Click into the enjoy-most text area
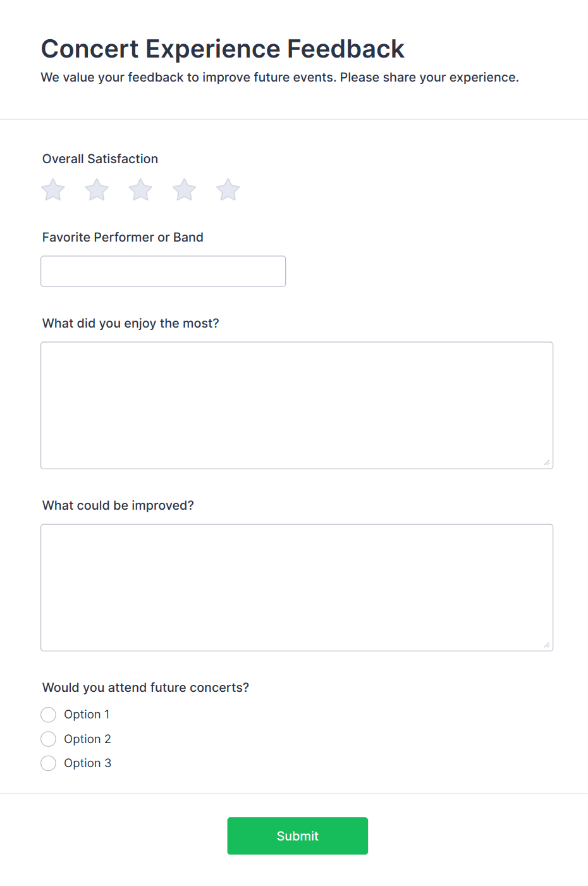The height and width of the screenshot is (886, 588). click(x=297, y=405)
